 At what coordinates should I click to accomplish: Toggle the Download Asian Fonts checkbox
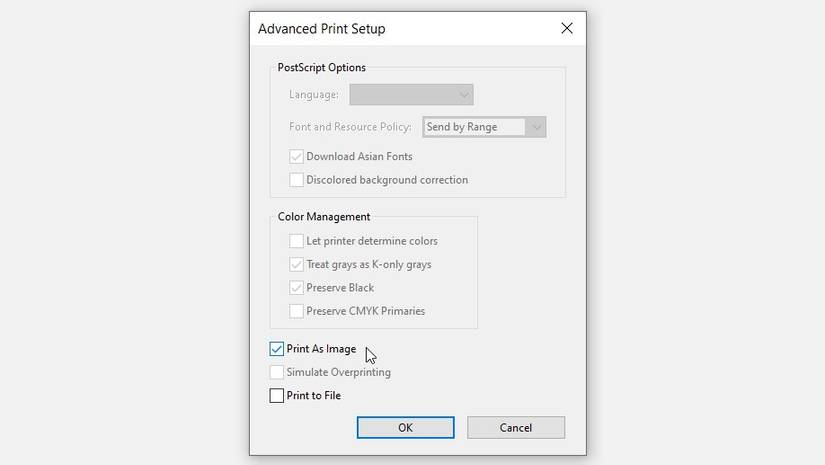pos(297,157)
